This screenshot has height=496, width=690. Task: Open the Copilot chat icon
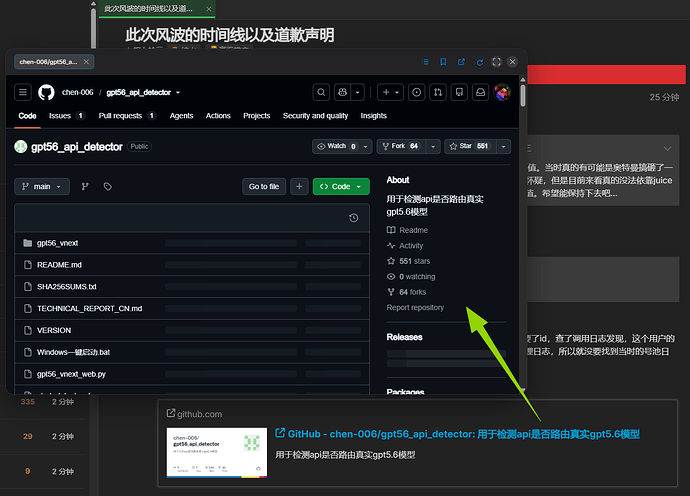pos(342,92)
